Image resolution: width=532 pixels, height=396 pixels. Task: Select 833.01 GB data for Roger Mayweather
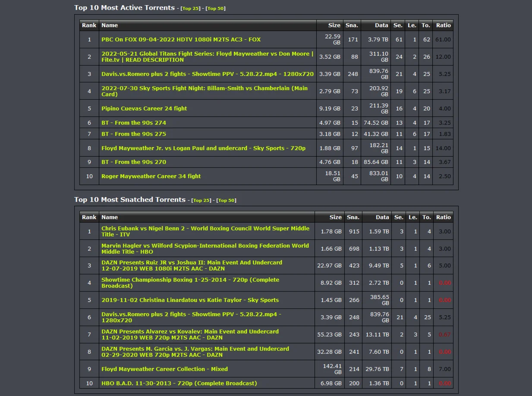tap(376, 176)
